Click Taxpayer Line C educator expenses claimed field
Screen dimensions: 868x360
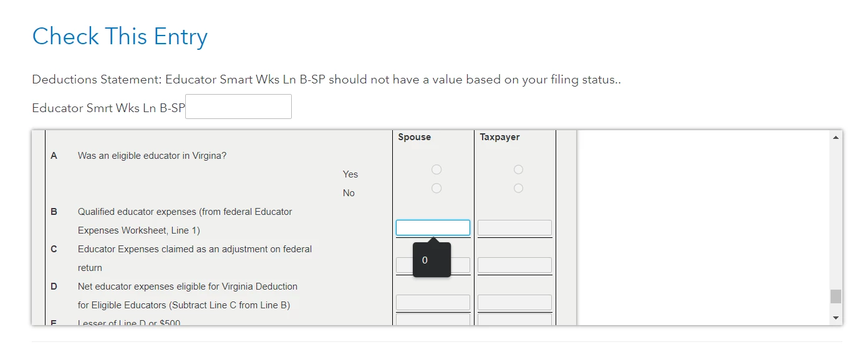click(x=514, y=265)
